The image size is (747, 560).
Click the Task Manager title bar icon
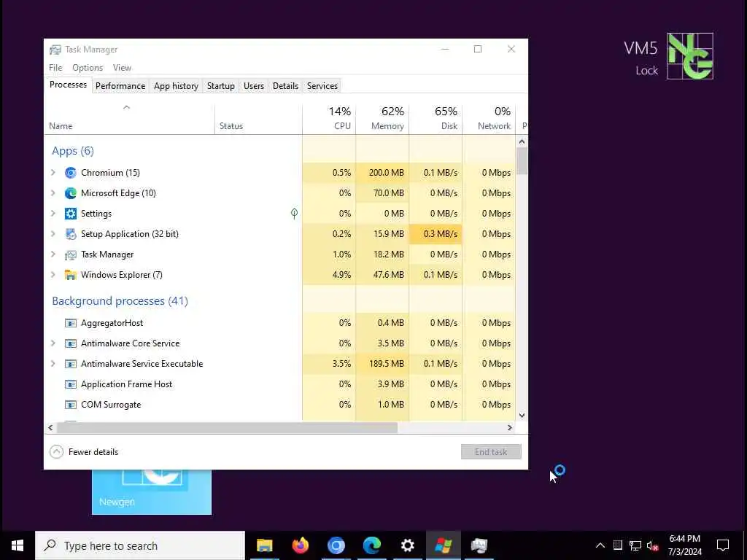(55, 50)
